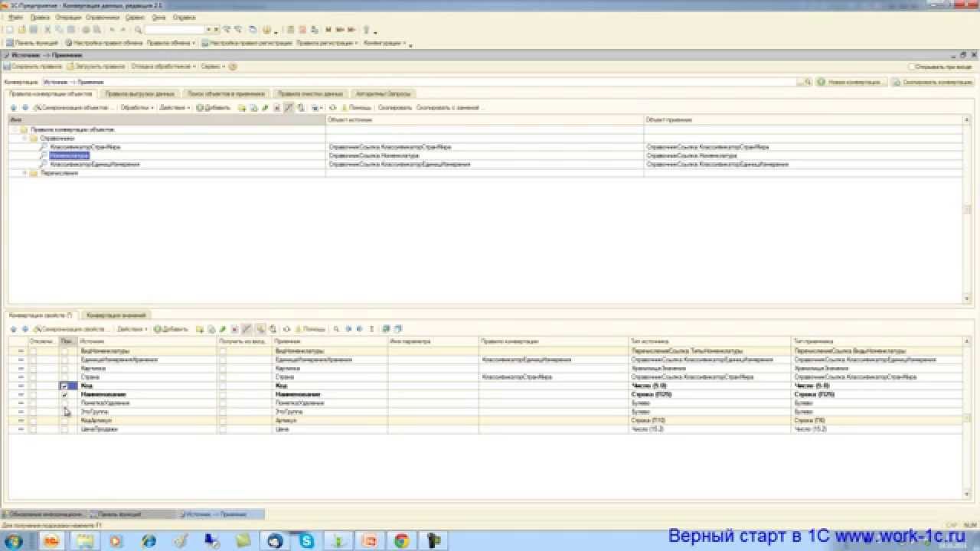Click Помощь icon in object rules toolbar
Viewport: 980px width, 551px height.
click(x=356, y=108)
